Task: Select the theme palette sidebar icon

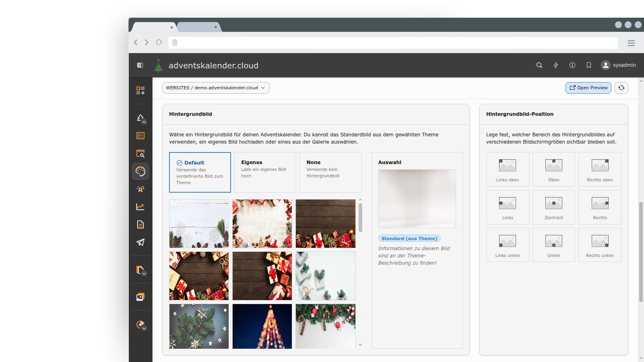Action: tap(140, 171)
